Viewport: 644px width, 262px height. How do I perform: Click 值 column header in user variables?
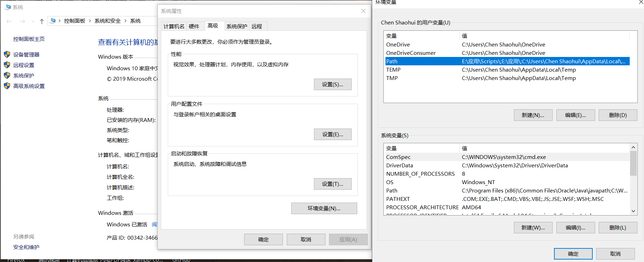pos(545,36)
